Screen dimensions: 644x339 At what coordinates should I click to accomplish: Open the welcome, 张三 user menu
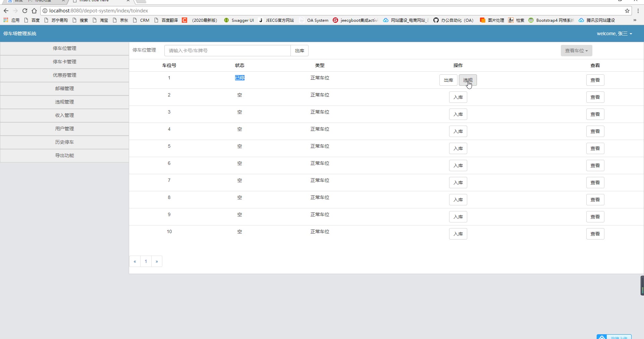[614, 33]
